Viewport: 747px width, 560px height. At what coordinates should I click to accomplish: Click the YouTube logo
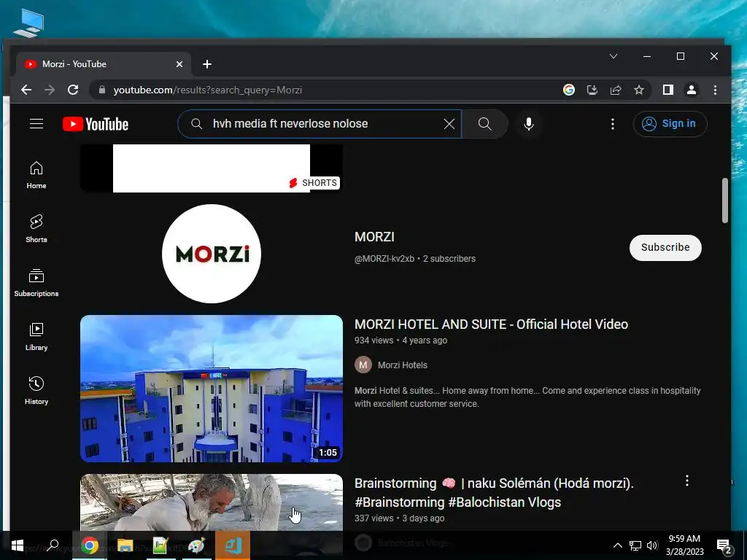click(x=96, y=124)
